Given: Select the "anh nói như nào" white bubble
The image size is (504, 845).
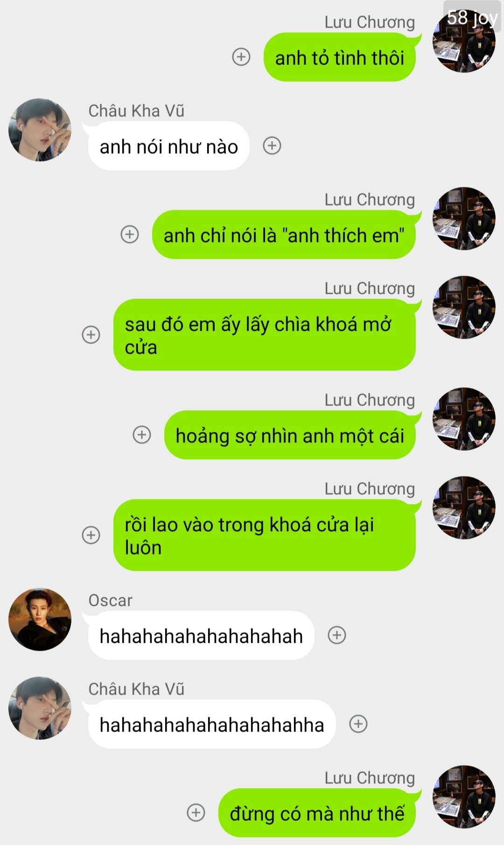Looking at the screenshot, I should tap(168, 146).
